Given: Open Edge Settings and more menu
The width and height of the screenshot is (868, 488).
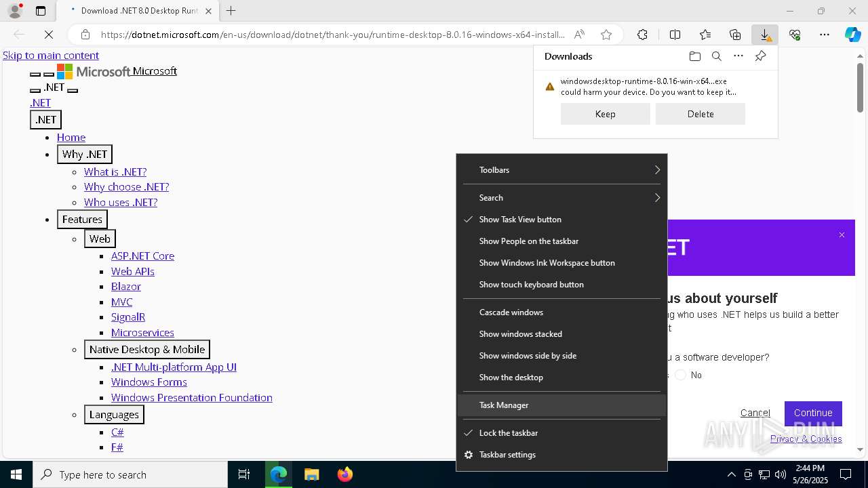Looking at the screenshot, I should 825,35.
